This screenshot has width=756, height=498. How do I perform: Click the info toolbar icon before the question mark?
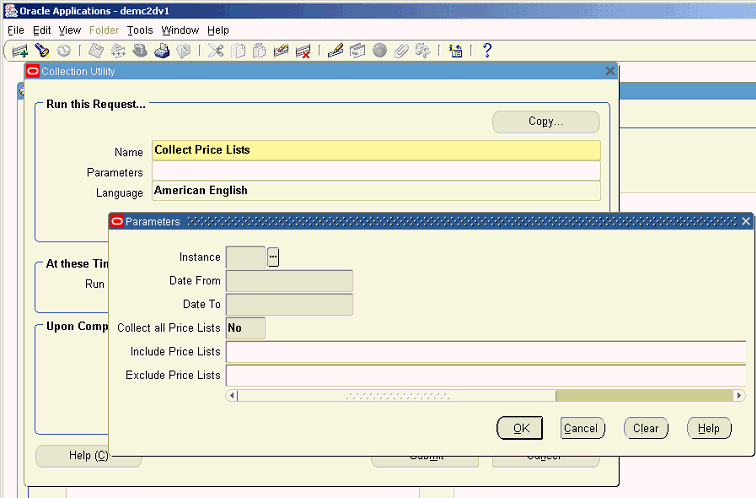coord(455,51)
